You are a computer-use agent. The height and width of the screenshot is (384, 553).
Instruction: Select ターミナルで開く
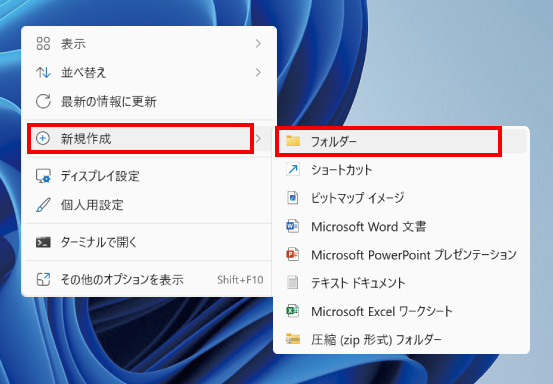149,242
